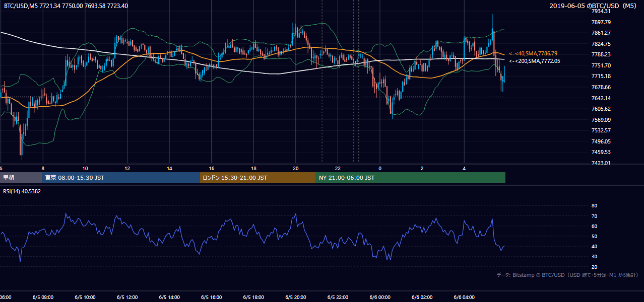Image resolution: width=644 pixels, height=302 pixels.
Task: Click the RSI 50 level label
Action: 594,237
